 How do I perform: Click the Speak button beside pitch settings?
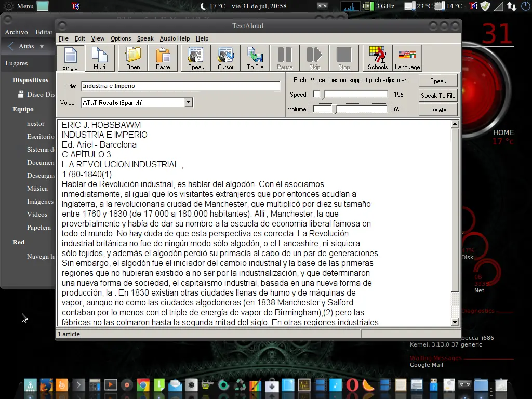coord(438,81)
